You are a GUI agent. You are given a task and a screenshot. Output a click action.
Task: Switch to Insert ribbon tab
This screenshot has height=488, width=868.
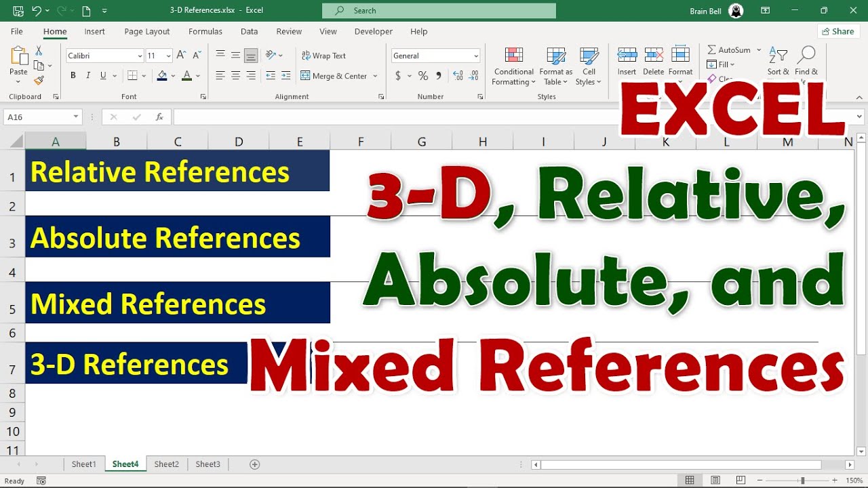tap(94, 31)
